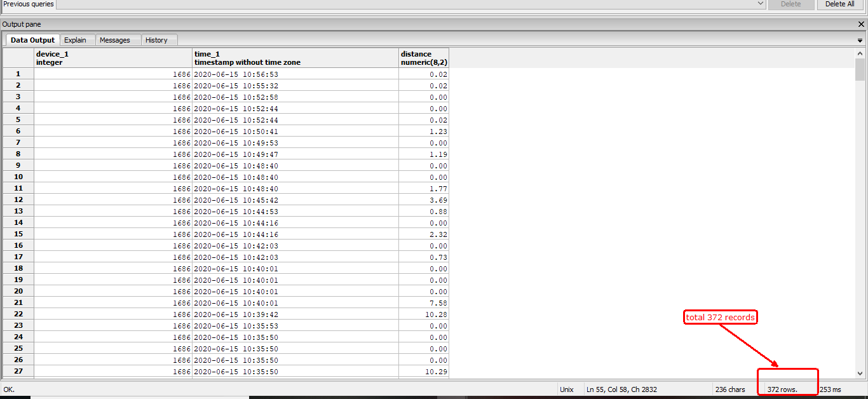Go to the History tab
The width and height of the screenshot is (868, 399).
tap(156, 40)
